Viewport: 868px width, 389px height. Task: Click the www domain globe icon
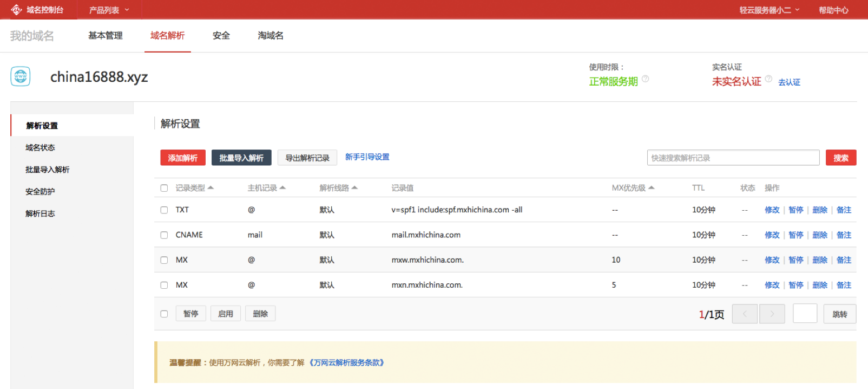(x=21, y=76)
